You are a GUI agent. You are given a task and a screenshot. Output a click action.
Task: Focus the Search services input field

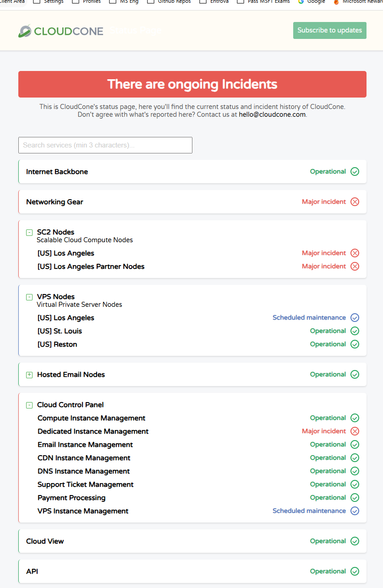105,145
